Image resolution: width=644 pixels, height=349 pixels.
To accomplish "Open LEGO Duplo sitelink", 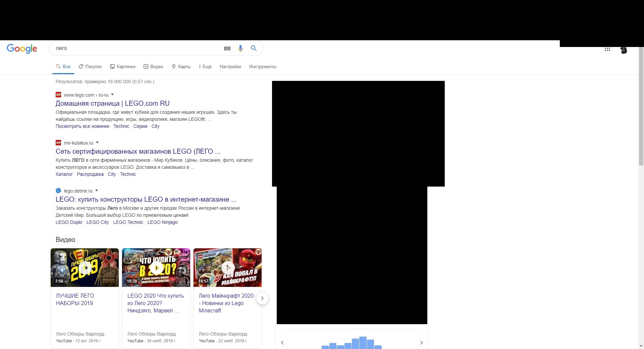I will point(69,222).
